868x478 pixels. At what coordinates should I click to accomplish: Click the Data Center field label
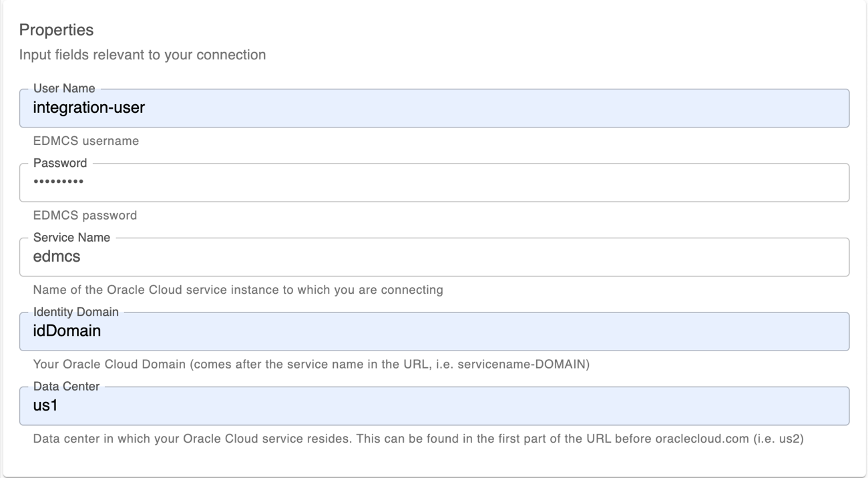[x=66, y=386]
